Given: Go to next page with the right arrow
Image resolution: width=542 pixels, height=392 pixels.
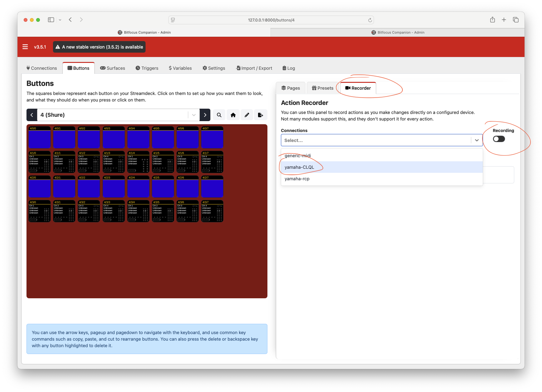Looking at the screenshot, I should [205, 115].
